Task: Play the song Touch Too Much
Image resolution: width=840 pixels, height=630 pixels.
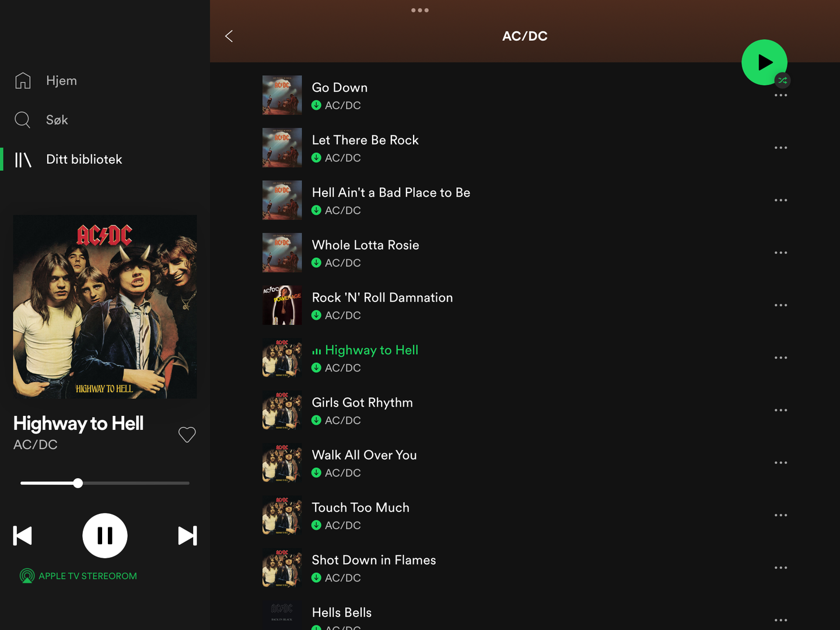Action: [x=360, y=508]
